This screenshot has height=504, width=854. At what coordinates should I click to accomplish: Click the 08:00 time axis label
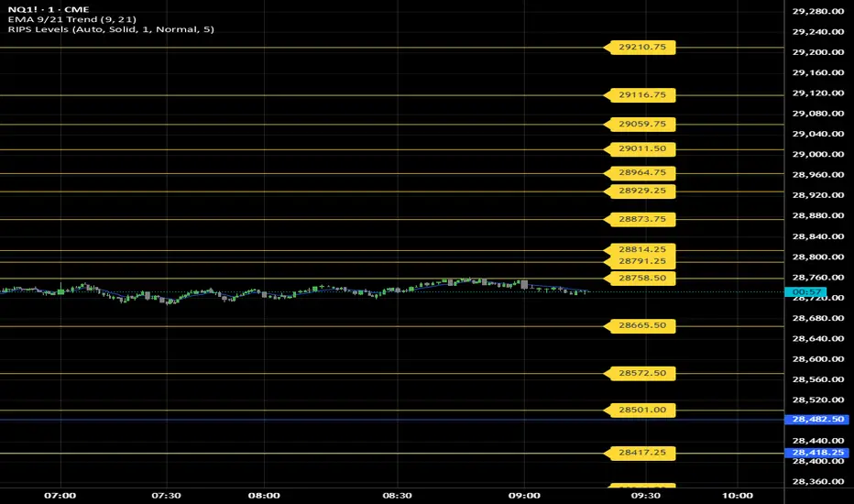[264, 495]
